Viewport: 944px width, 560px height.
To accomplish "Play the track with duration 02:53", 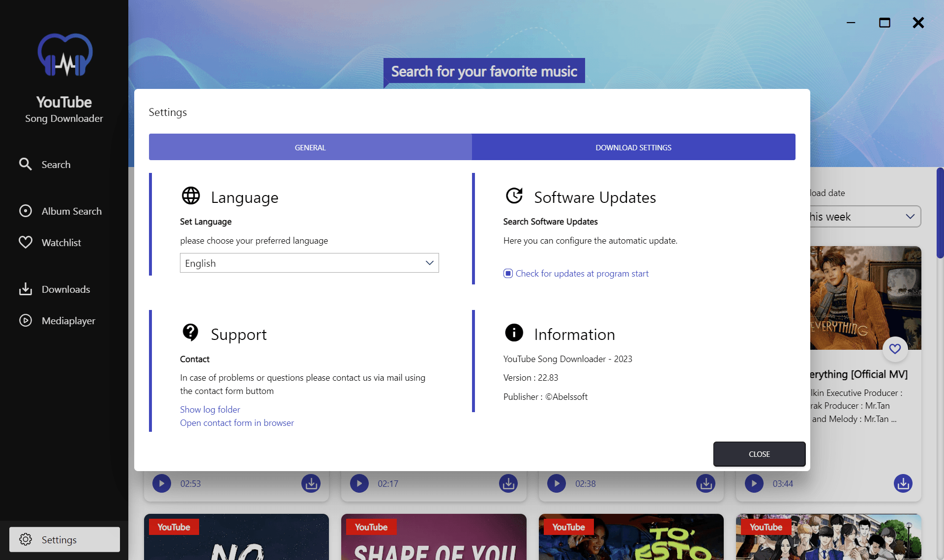I will [x=161, y=483].
